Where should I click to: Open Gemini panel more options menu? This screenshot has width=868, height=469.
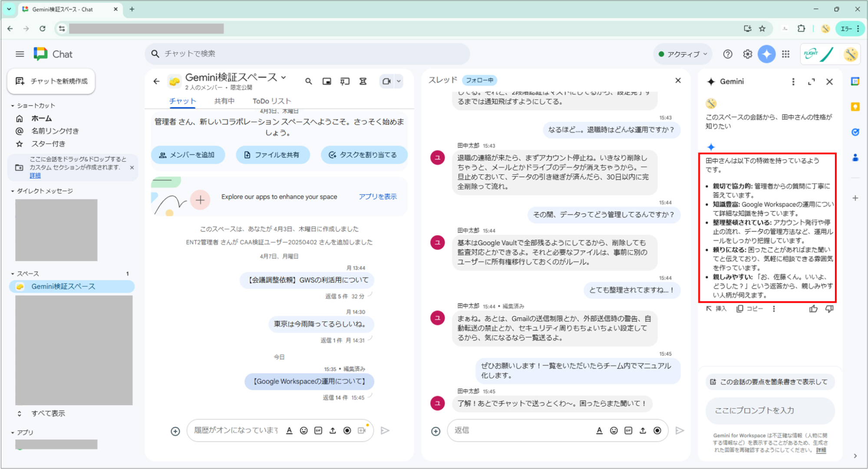793,82
